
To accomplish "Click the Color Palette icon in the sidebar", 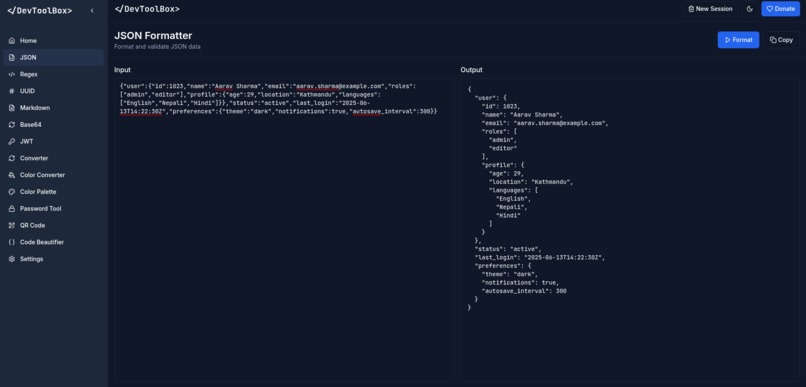I will tap(12, 192).
